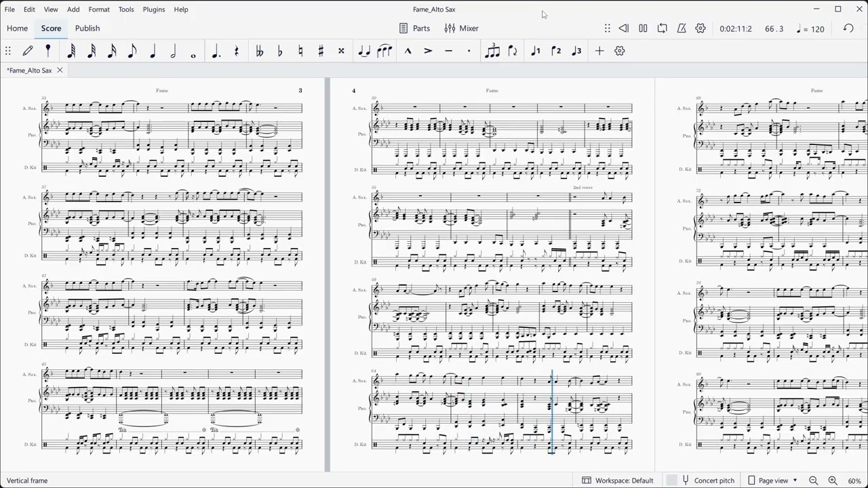Apply the sharp accidental
The height and width of the screenshot is (488, 868).
pyautogui.click(x=321, y=51)
